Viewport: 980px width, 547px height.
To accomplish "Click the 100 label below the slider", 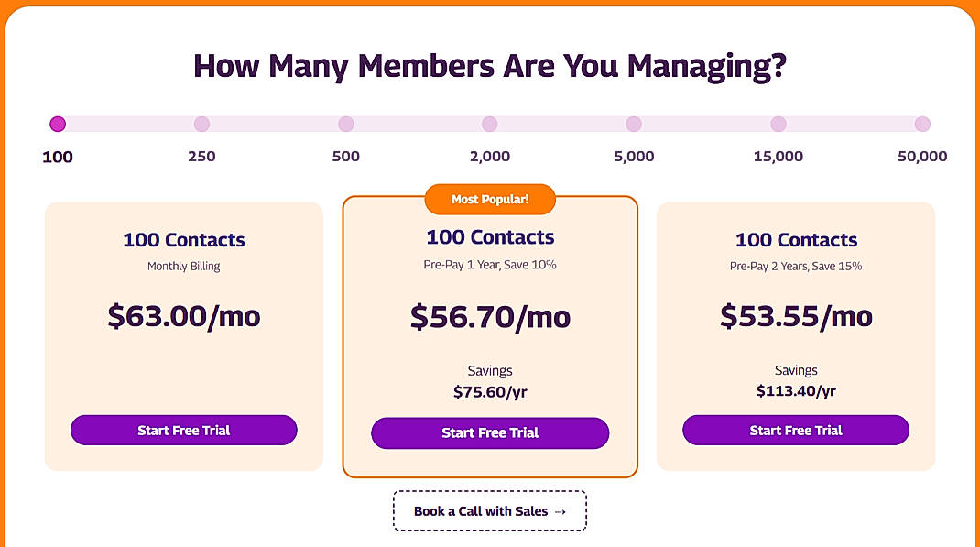I will pyautogui.click(x=57, y=157).
